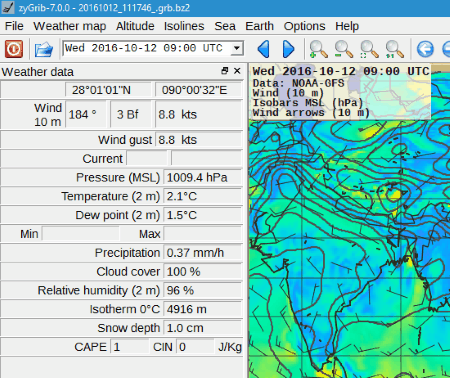Open the Altitude menu
The width and height of the screenshot is (450, 378).
[135, 26]
